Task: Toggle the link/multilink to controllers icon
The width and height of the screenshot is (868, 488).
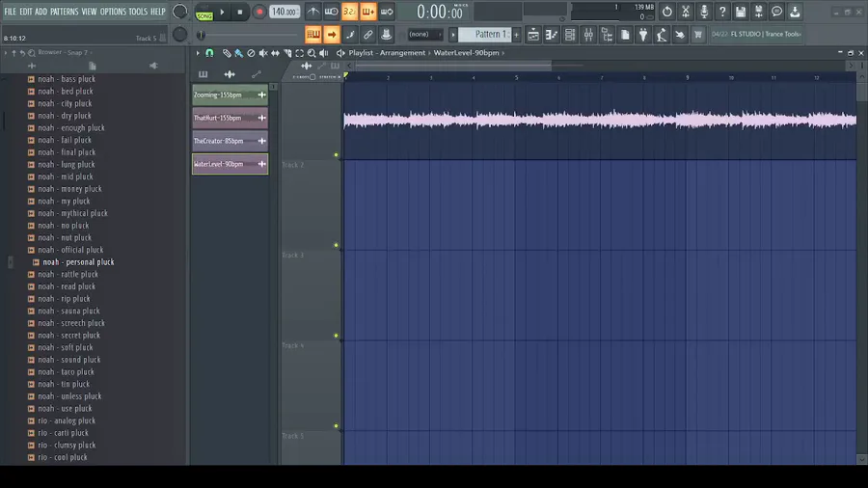Action: click(x=368, y=35)
